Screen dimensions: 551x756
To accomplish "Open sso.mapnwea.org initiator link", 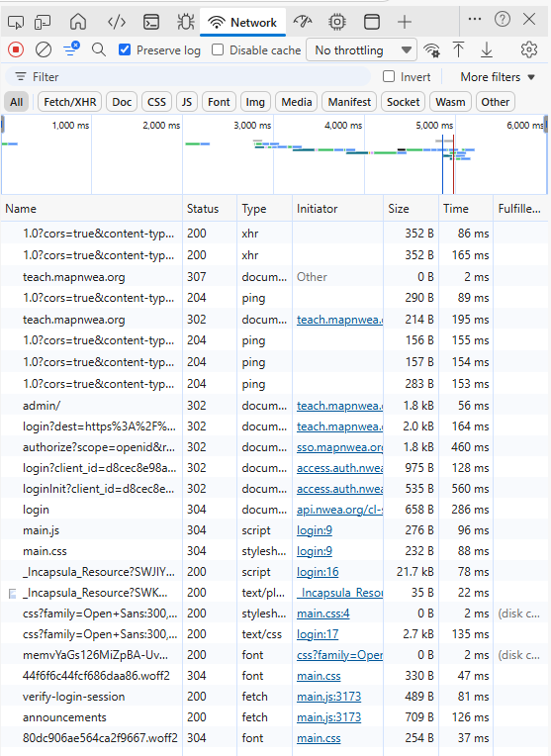I will (340, 447).
